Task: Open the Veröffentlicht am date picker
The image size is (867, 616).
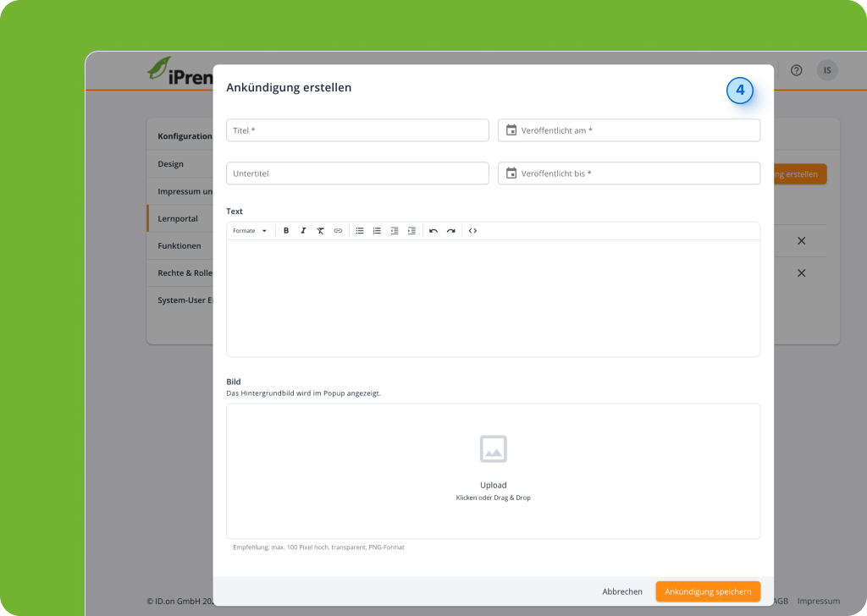Action: point(511,130)
